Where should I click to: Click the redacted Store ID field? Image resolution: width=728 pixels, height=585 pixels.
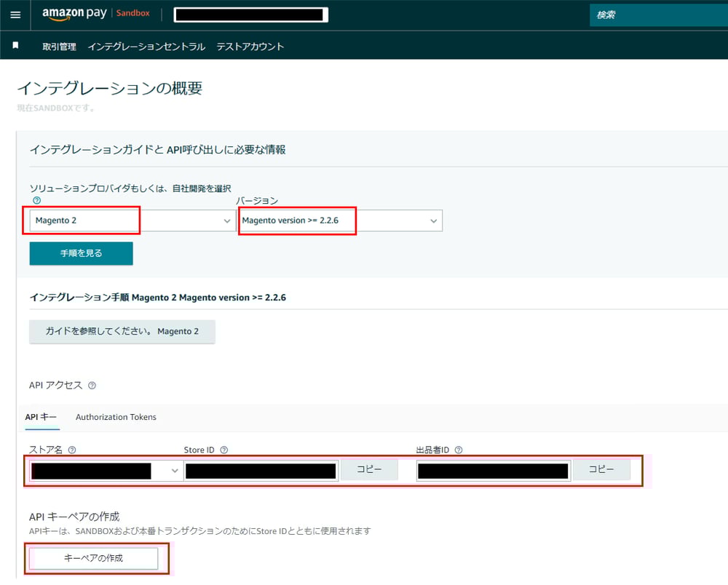(261, 471)
